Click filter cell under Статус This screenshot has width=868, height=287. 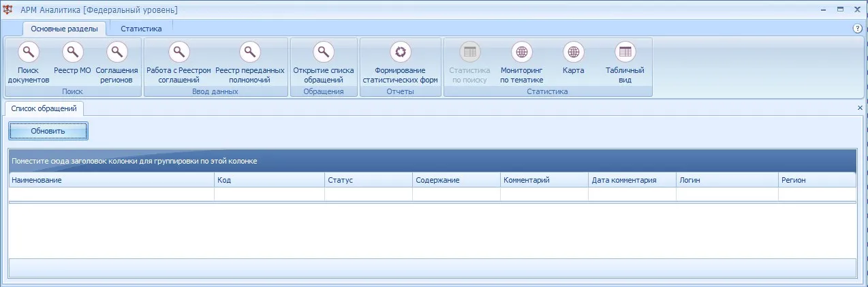tap(369, 194)
